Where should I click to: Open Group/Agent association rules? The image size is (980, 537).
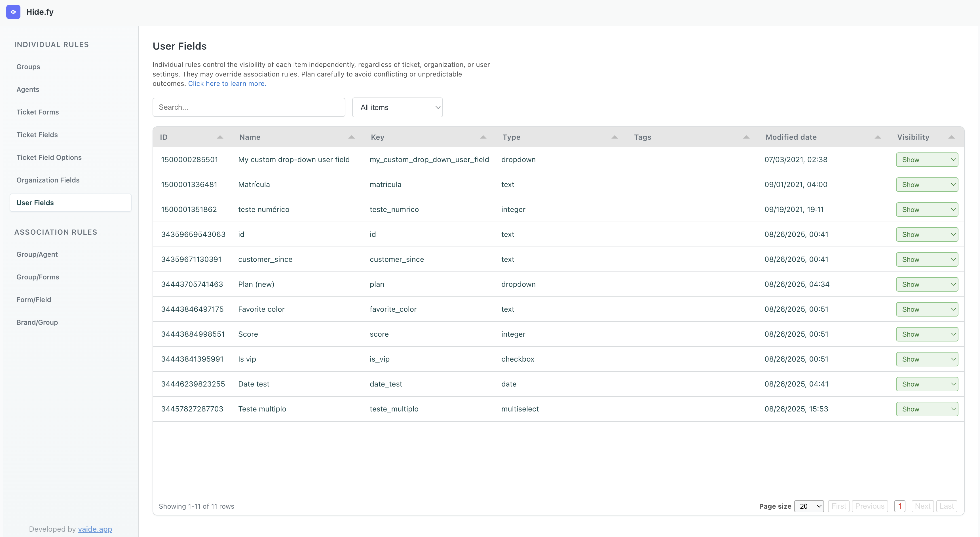37,254
